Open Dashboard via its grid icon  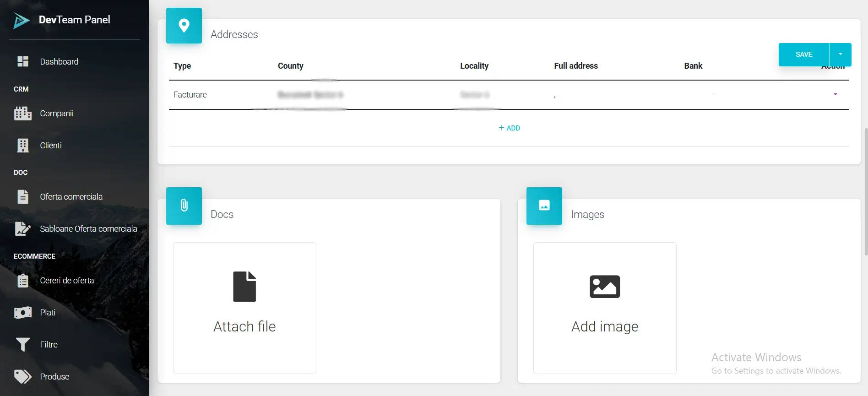point(22,61)
